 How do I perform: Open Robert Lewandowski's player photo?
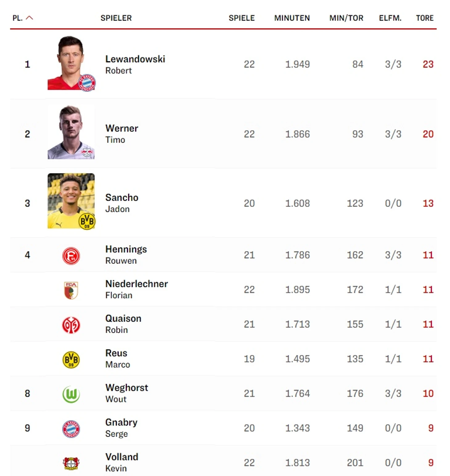(71, 63)
